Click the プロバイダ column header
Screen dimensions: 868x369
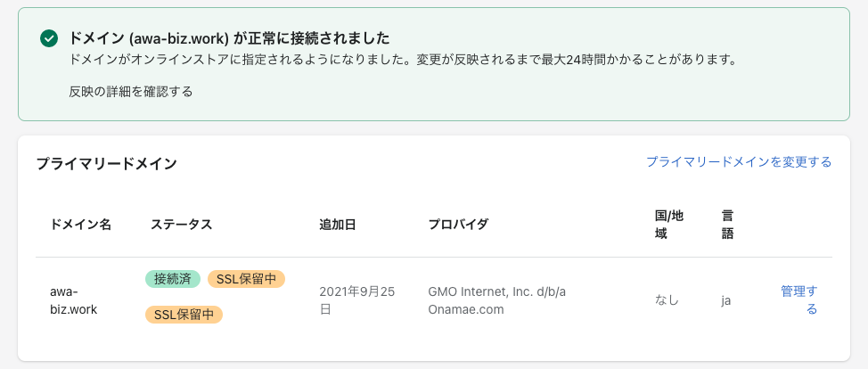[x=458, y=225]
